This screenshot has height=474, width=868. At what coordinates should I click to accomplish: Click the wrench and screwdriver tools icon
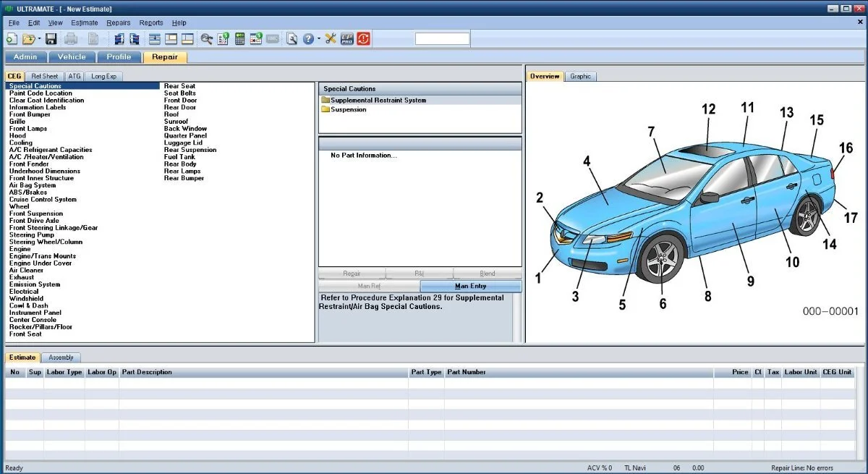click(x=331, y=39)
